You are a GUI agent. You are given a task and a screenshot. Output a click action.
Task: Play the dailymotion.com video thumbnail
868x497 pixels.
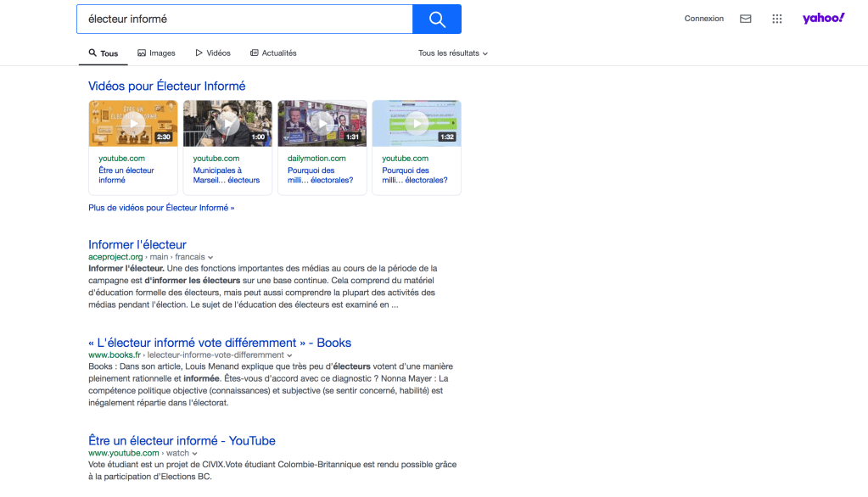pyautogui.click(x=322, y=123)
